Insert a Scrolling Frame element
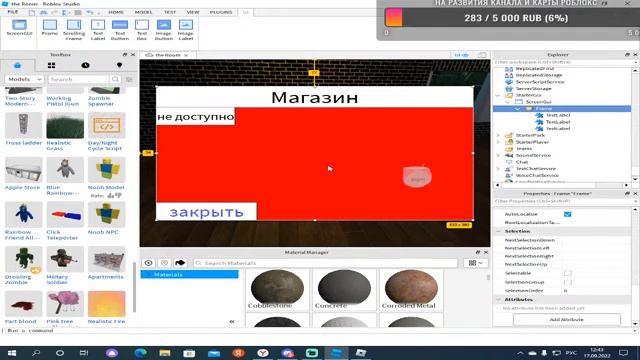This screenshot has width=640, height=360. tap(74, 30)
